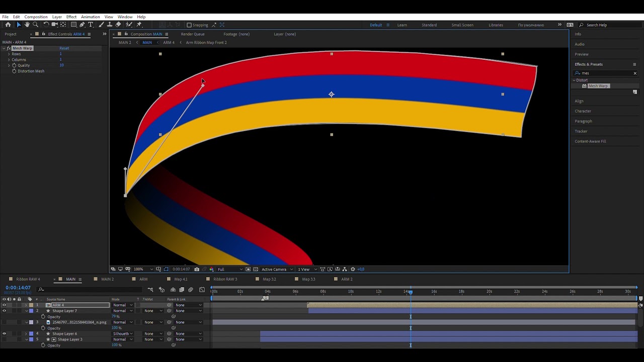Select the Home icon in the toolbar
This screenshot has height=362, width=644.
pos(8,25)
